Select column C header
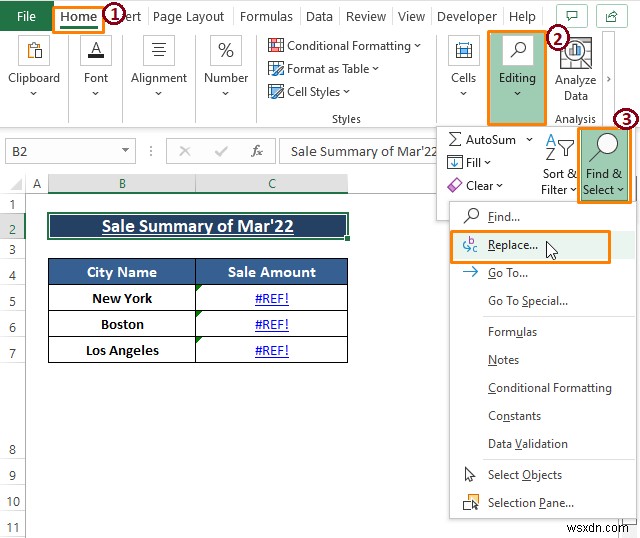 tap(272, 184)
